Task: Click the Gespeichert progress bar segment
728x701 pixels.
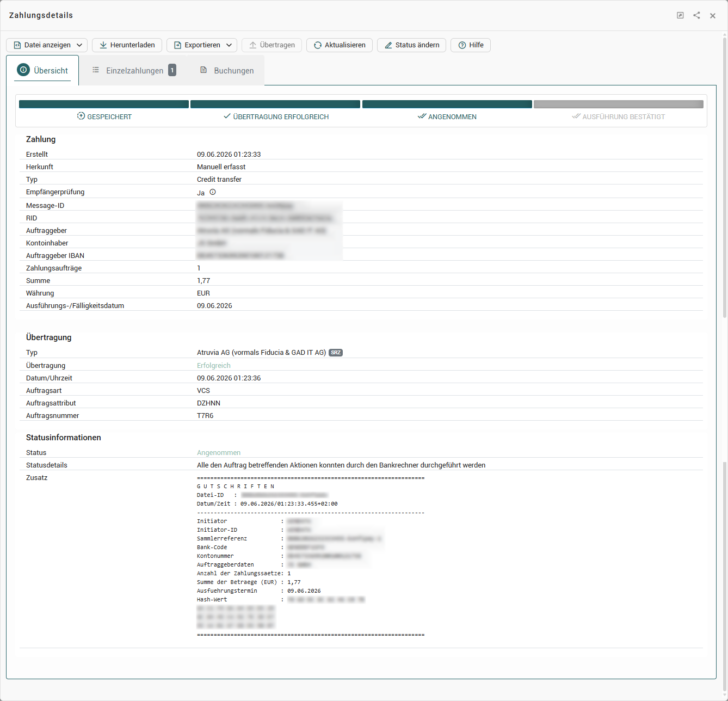Action: 104,104
